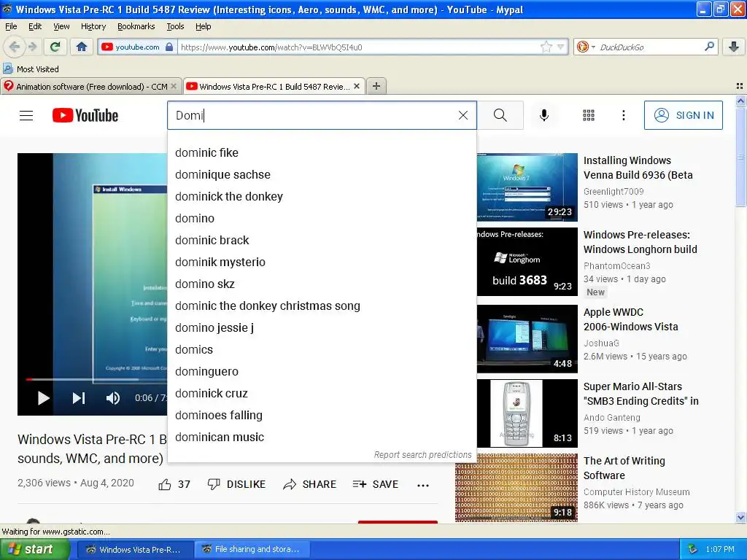This screenshot has height=560, width=747.
Task: Open the History menu
Action: (x=93, y=26)
